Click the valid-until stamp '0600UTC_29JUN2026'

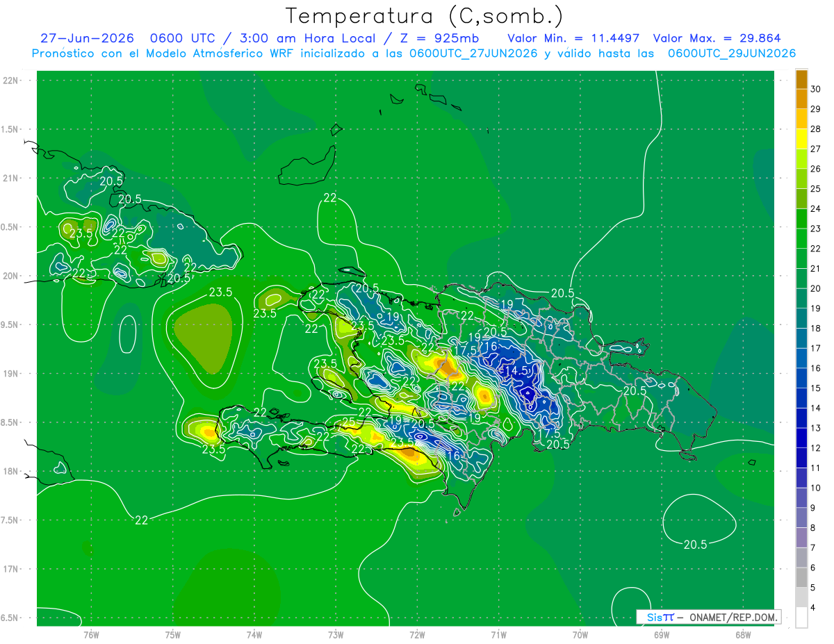click(x=731, y=53)
